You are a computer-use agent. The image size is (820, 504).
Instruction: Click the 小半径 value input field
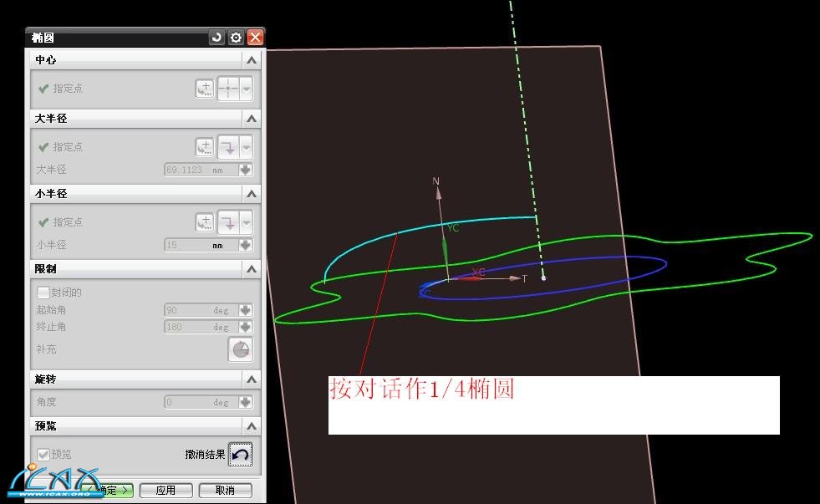click(x=200, y=245)
